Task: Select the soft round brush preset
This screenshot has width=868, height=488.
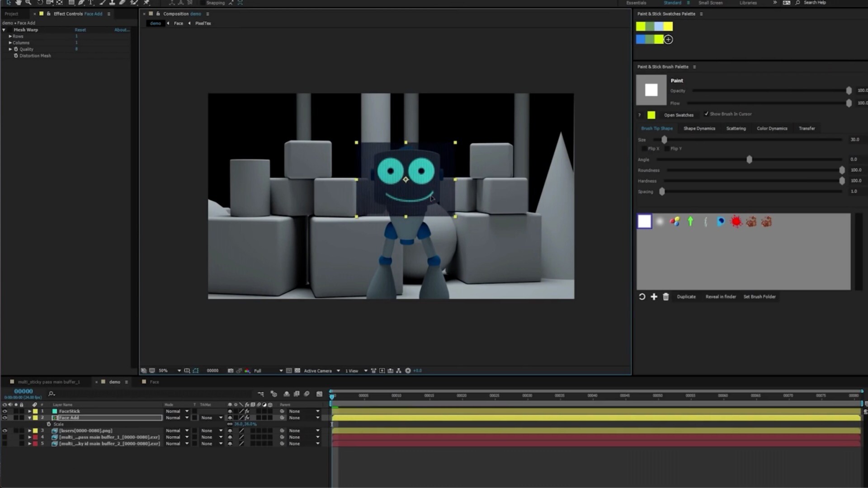Action: point(660,221)
